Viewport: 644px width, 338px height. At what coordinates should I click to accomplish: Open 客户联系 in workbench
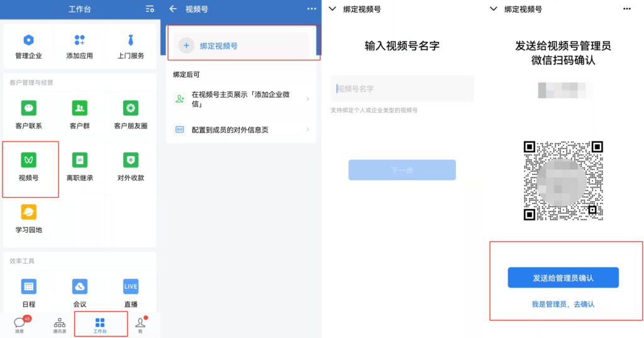click(28, 108)
